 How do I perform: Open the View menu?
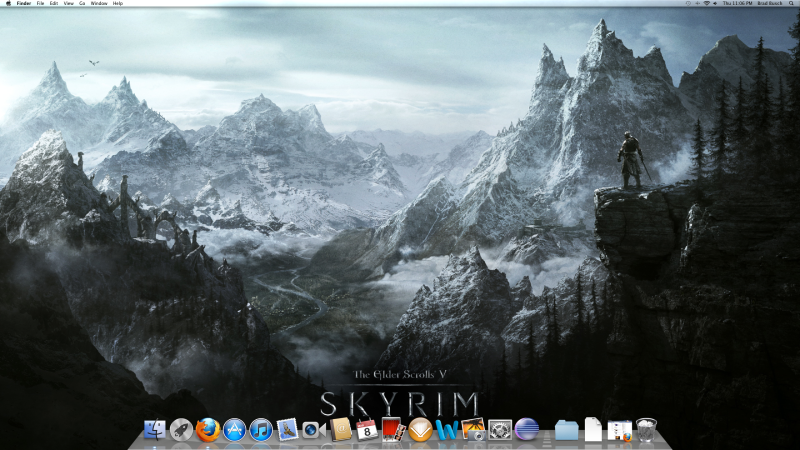pos(68,3)
